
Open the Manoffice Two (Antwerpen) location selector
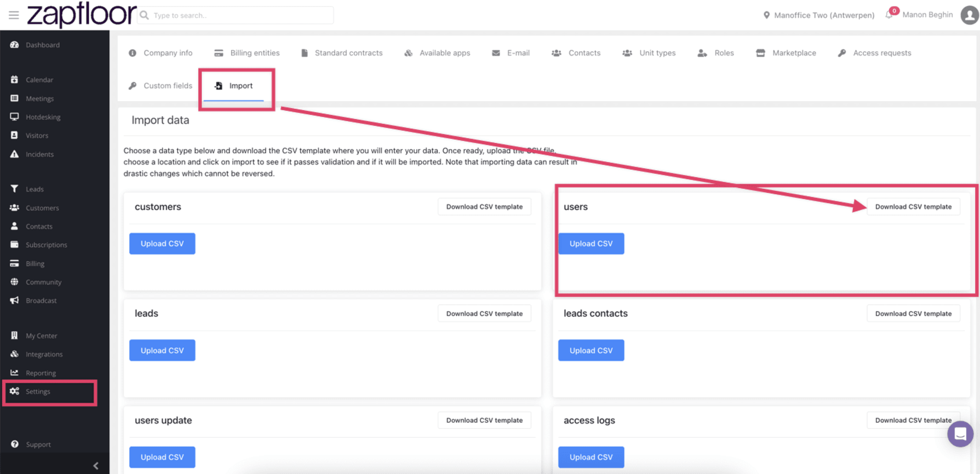819,15
